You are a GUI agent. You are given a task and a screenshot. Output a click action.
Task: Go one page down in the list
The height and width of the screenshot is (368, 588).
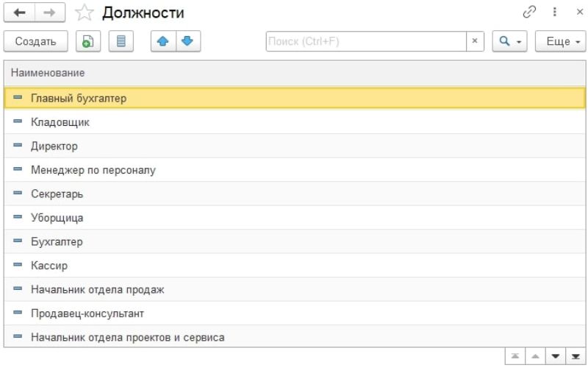point(556,356)
